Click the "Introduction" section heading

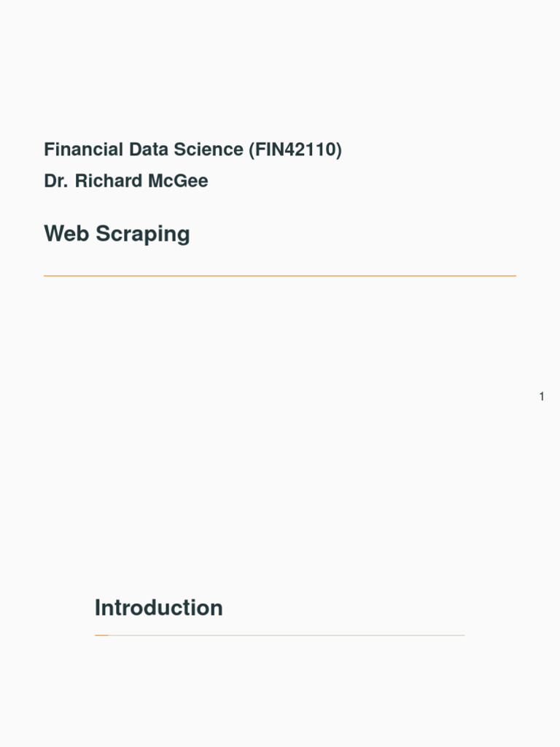(x=158, y=608)
